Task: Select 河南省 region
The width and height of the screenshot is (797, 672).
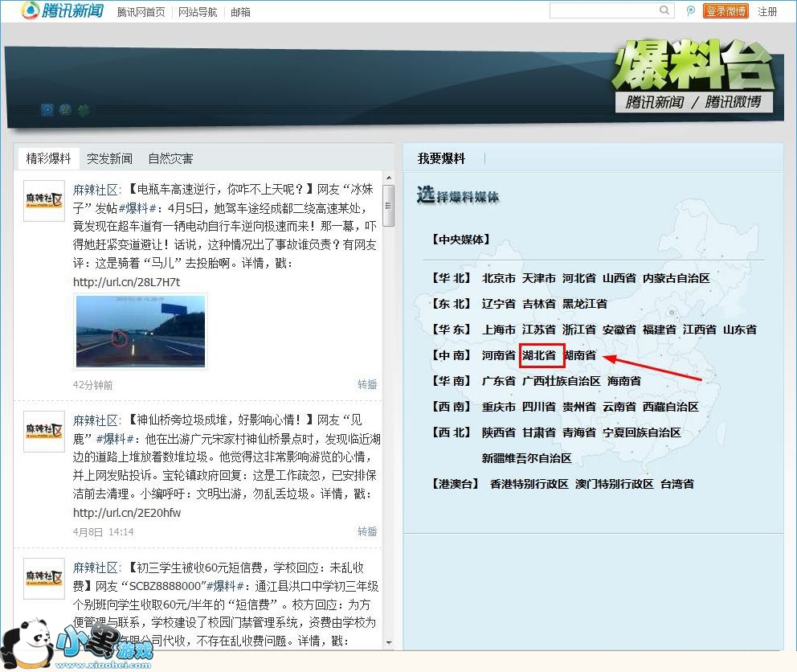Action: click(498, 355)
